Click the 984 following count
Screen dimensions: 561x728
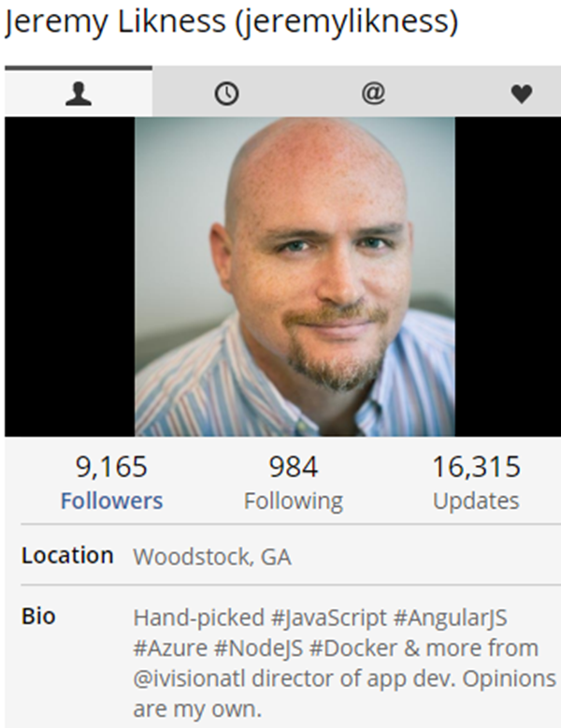tap(294, 467)
